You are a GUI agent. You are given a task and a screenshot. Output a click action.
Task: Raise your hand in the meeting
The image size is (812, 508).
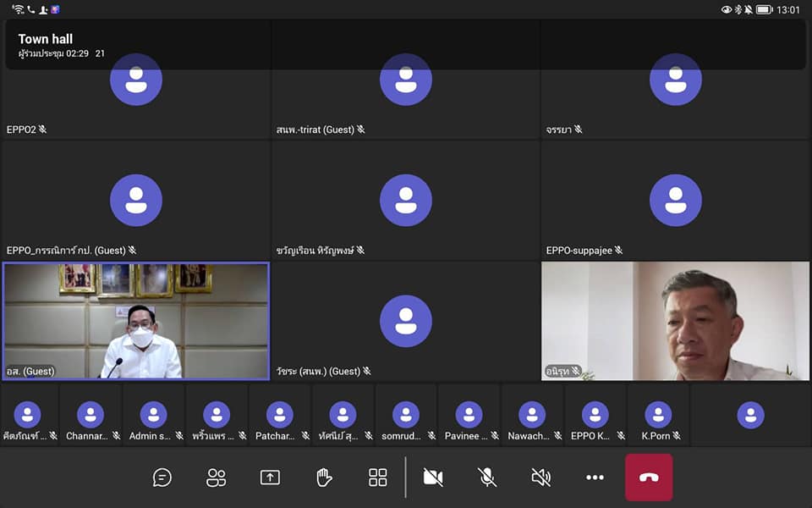click(x=324, y=478)
